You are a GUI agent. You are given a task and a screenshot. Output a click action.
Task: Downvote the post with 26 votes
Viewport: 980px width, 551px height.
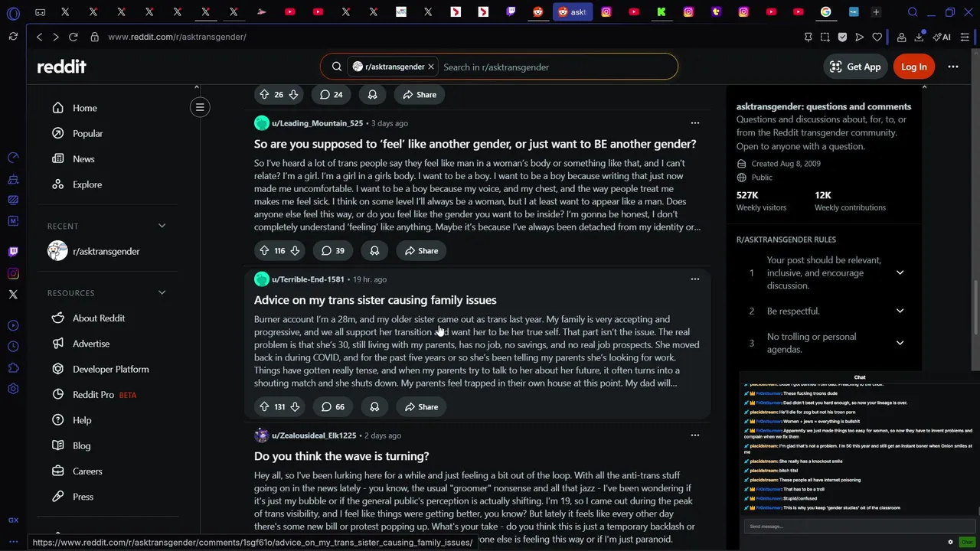(x=293, y=95)
